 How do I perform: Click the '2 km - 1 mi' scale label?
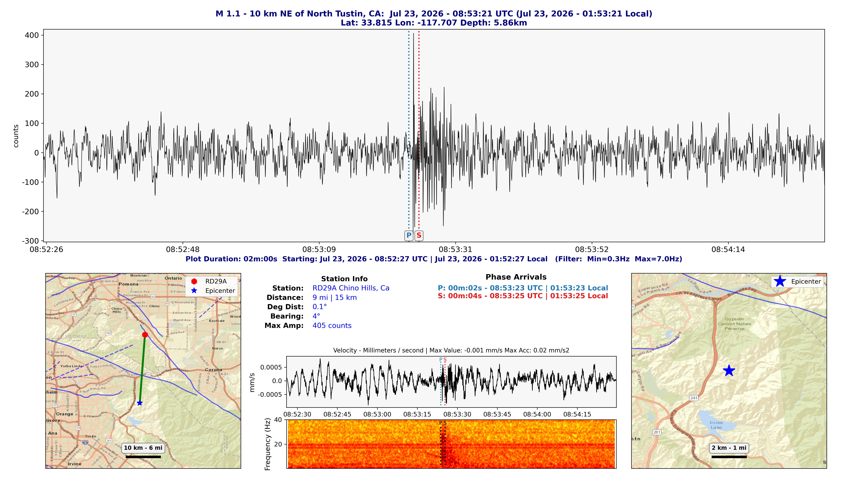pos(729,448)
